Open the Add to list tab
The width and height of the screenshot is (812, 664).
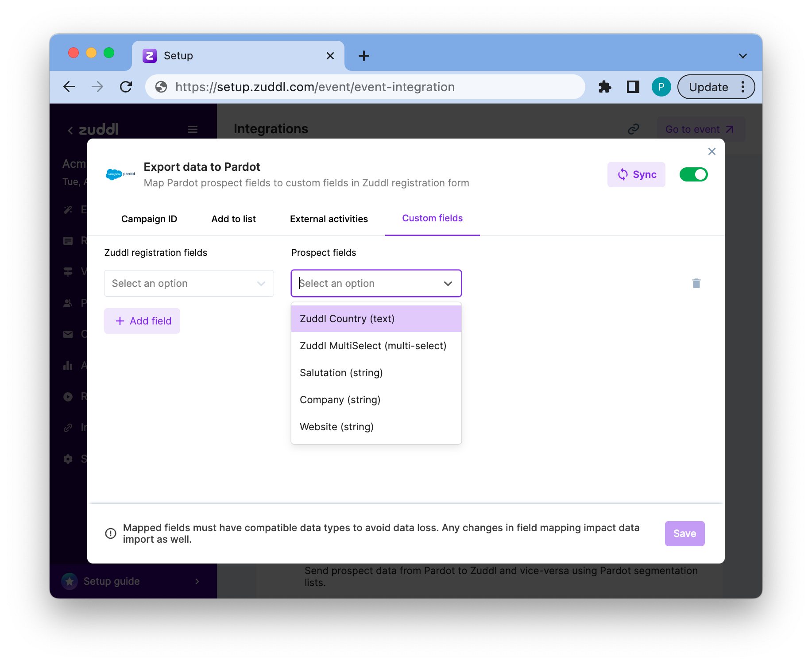pos(233,219)
